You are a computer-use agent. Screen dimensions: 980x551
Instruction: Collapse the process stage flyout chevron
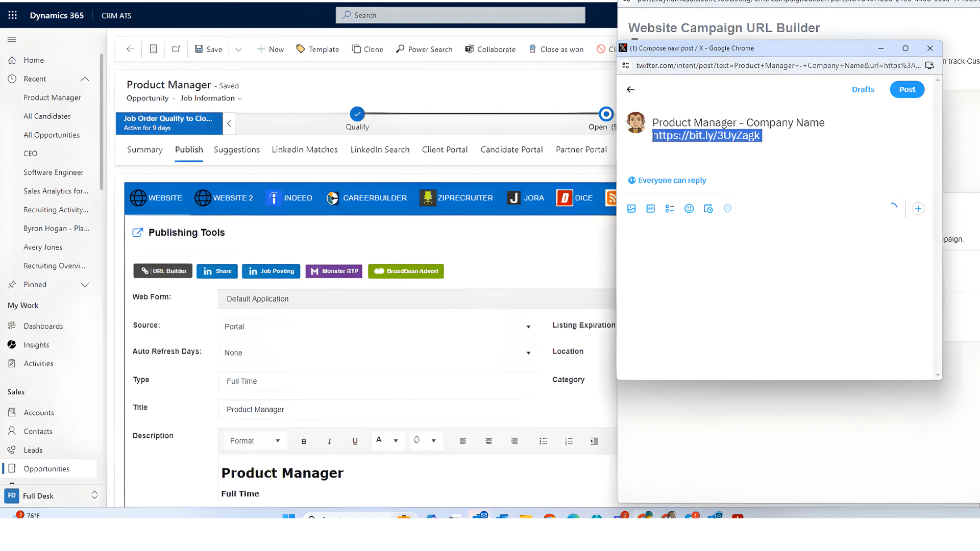coord(229,123)
